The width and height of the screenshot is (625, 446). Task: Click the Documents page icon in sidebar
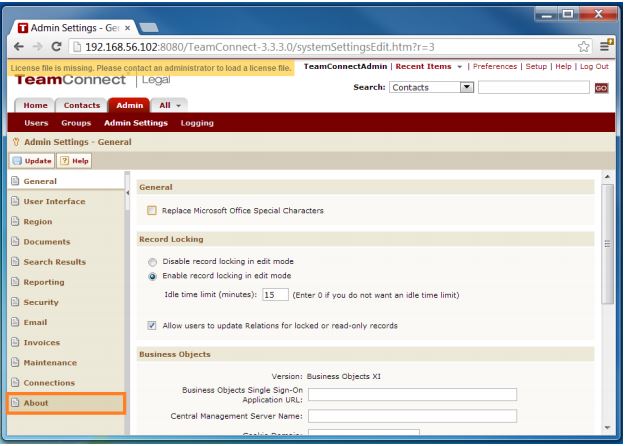pos(14,241)
